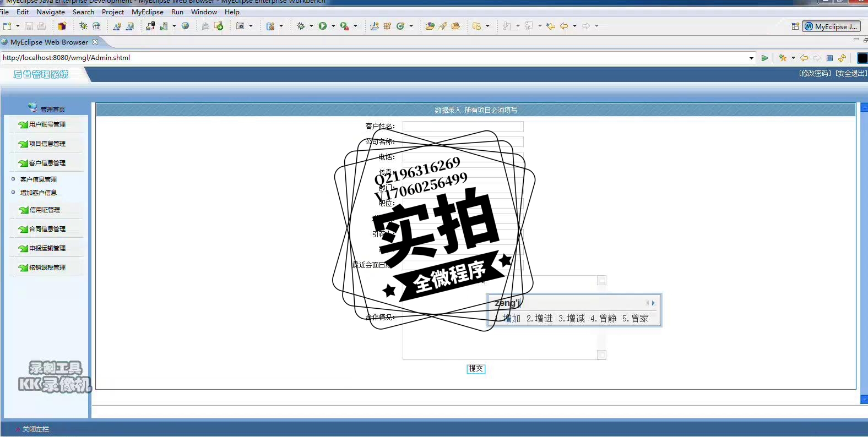Open 核销退税管理 in the sidebar
The width and height of the screenshot is (868, 437).
47,267
